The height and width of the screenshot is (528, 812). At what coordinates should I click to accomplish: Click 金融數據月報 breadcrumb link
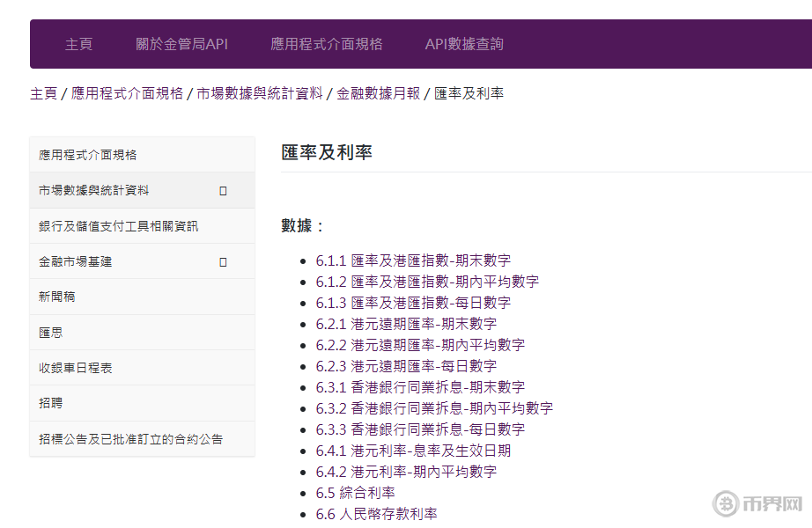tap(378, 93)
